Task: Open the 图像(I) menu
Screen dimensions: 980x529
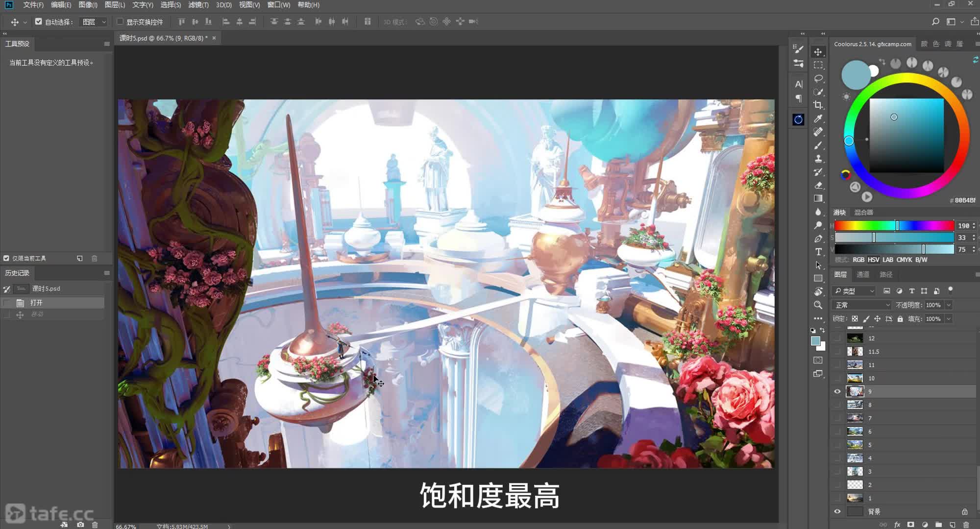Action: [x=88, y=5]
